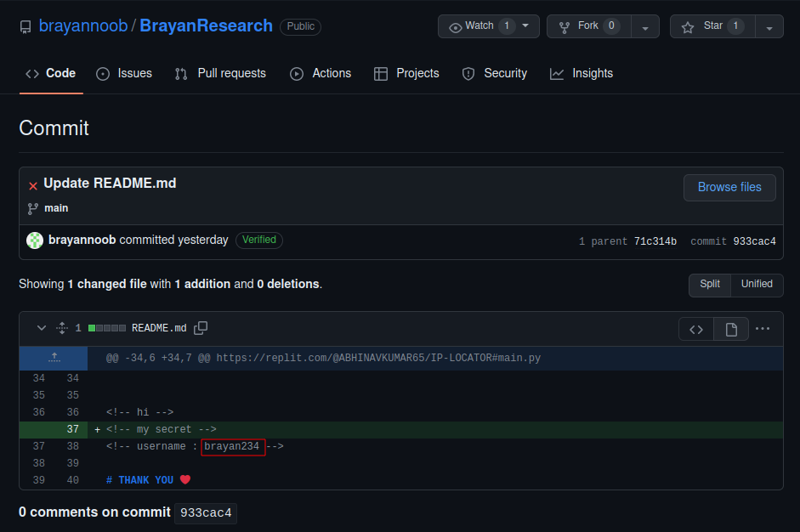Click the brayannoob avatar image
Viewport: 800px width, 532px height.
tap(35, 241)
